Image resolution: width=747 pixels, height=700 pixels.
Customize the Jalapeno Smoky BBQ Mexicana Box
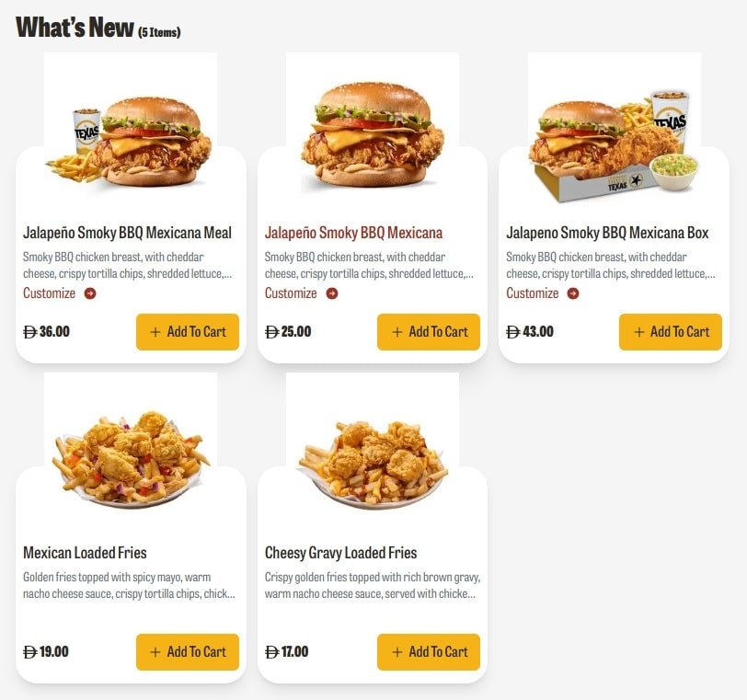pos(532,293)
